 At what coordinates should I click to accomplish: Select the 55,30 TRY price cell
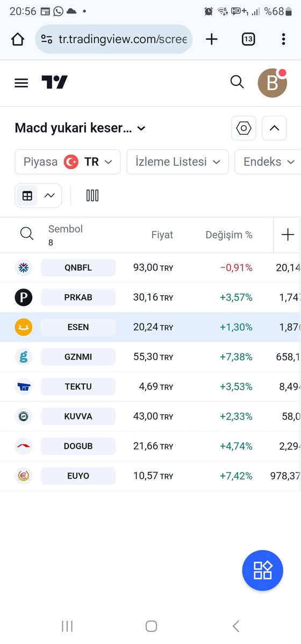(x=153, y=356)
